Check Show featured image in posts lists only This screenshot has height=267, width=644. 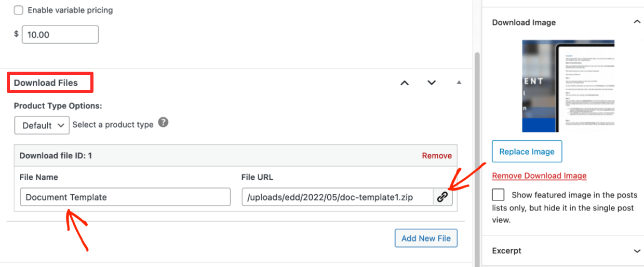coord(499,195)
